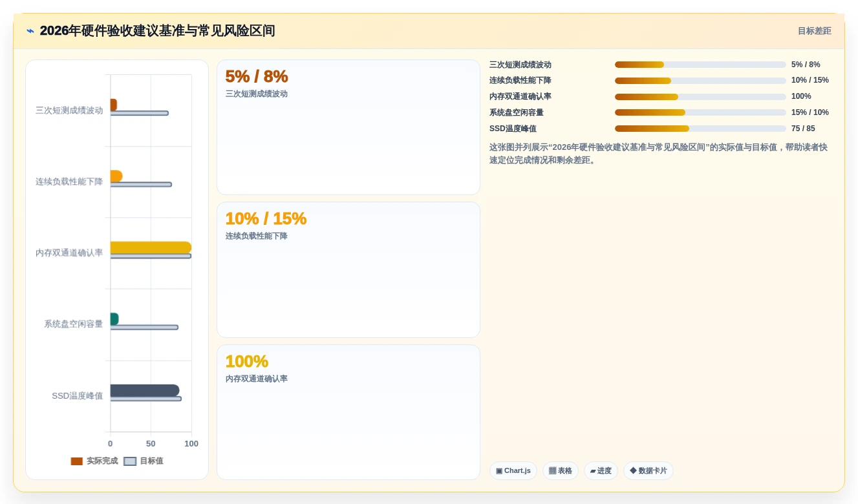Image resolution: width=858 pixels, height=504 pixels.
Task: Click the 连续负载性能下降 progress bar
Action: pos(700,81)
